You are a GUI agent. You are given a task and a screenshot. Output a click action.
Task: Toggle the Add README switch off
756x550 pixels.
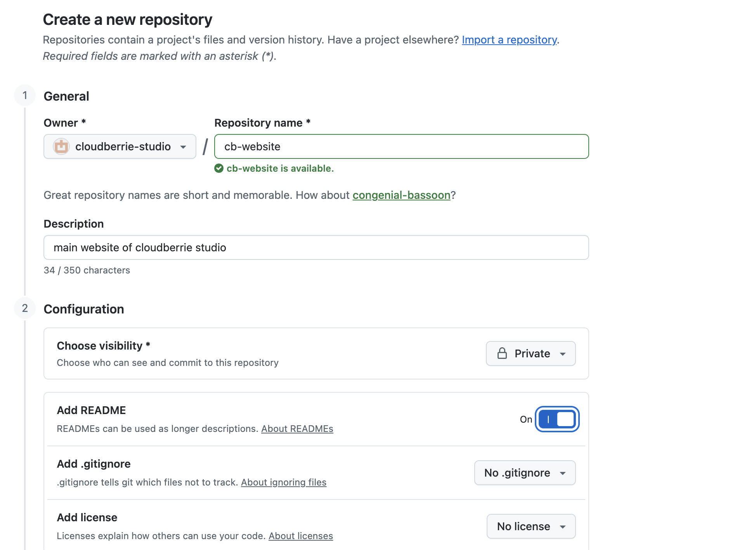[x=557, y=419]
